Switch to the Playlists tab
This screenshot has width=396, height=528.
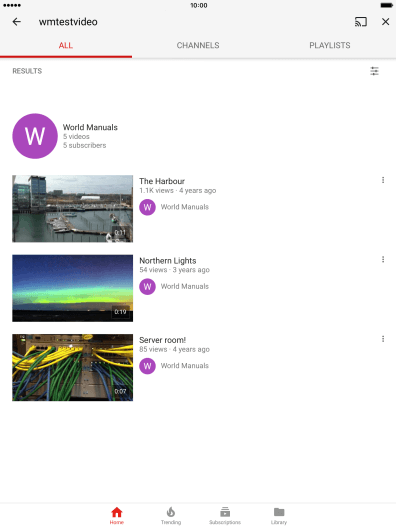pyautogui.click(x=330, y=45)
